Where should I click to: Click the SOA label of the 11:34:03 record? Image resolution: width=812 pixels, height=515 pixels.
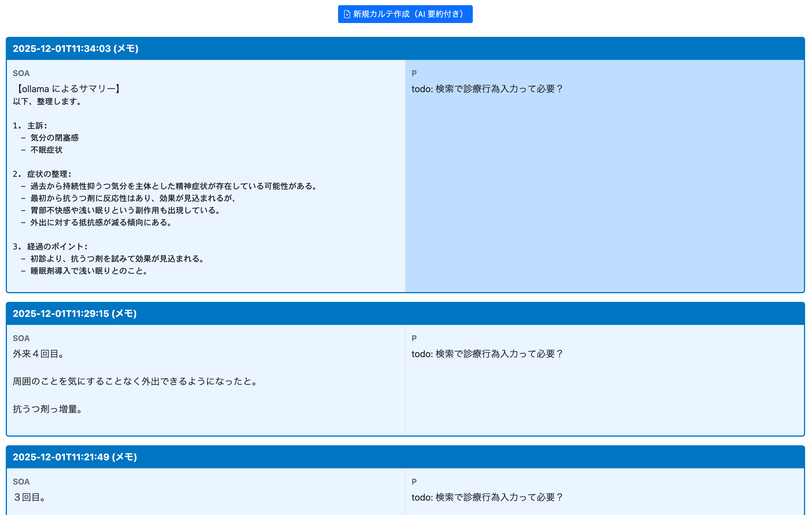(x=21, y=73)
